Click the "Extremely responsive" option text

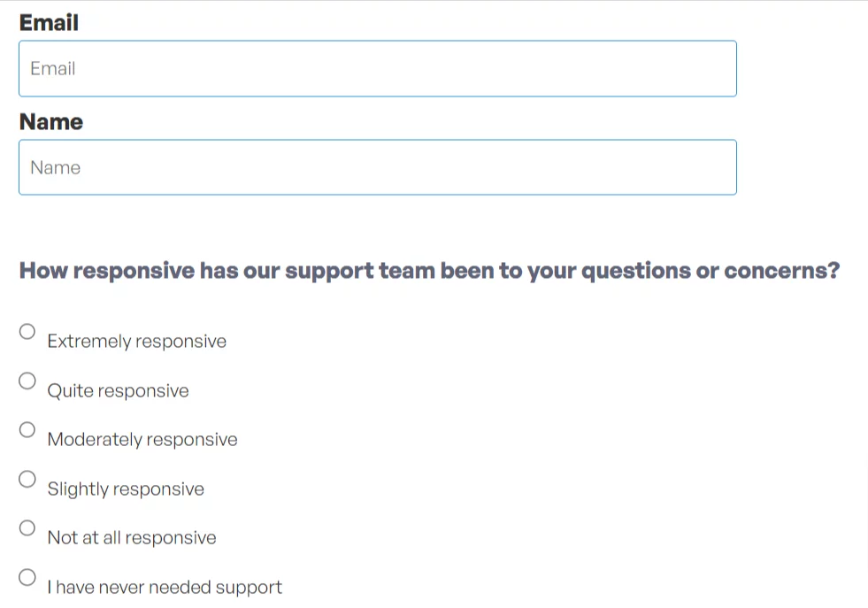coord(137,342)
